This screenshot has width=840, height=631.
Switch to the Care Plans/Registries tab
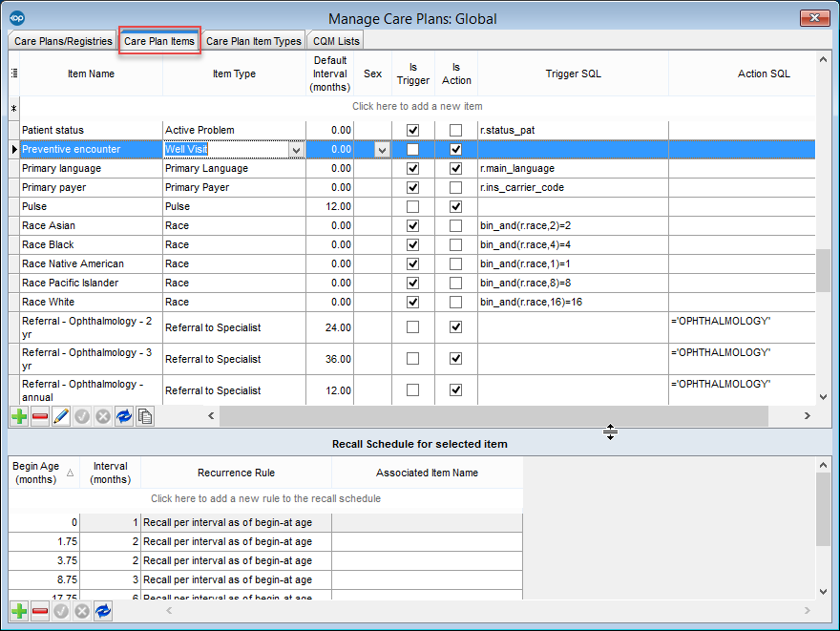pos(63,41)
